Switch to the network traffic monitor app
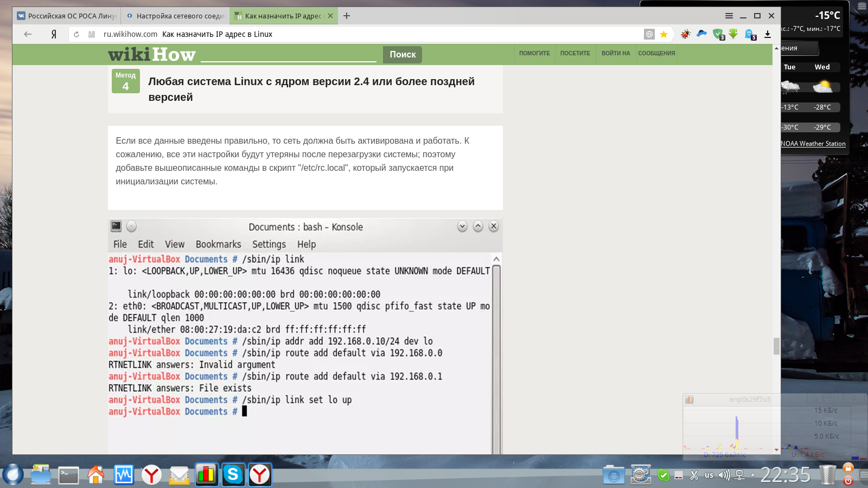The height and width of the screenshot is (488, 868). coord(207,475)
